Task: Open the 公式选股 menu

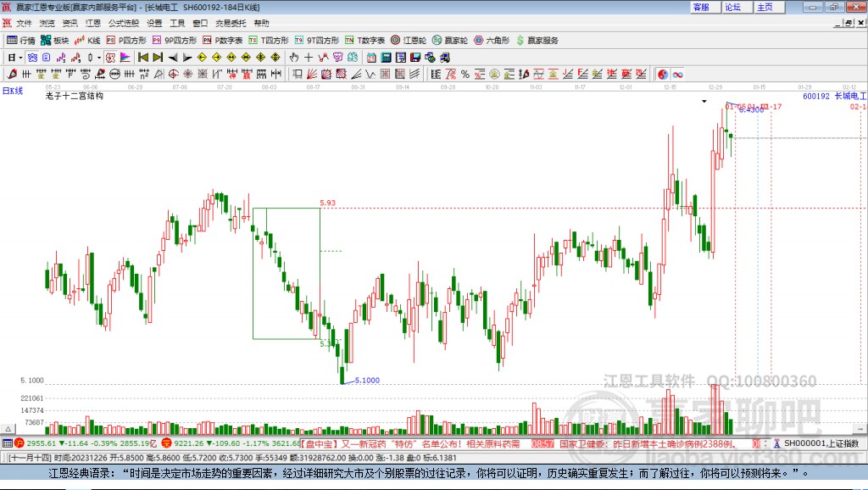Action: (x=124, y=23)
